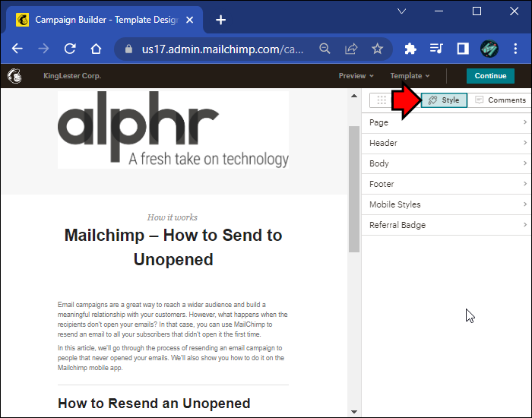
Task: Open the media control playlist icon
Action: point(436,49)
